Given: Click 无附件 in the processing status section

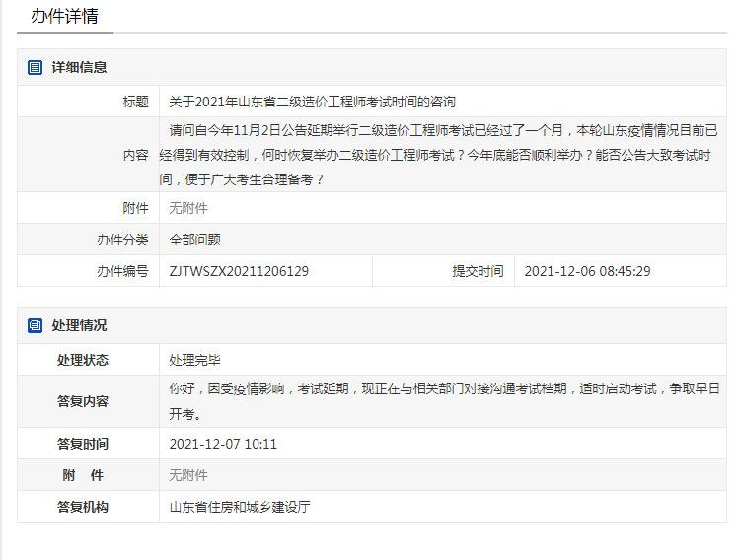Looking at the screenshot, I should pos(188,475).
